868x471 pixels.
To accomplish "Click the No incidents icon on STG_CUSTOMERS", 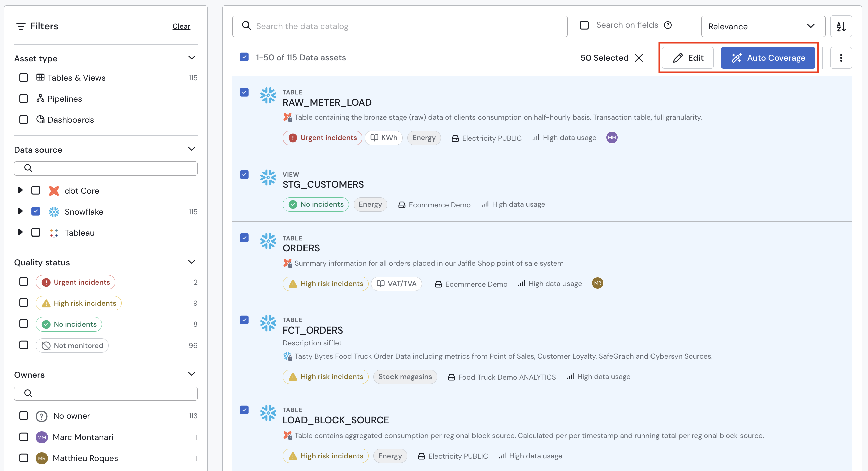I will click(292, 204).
